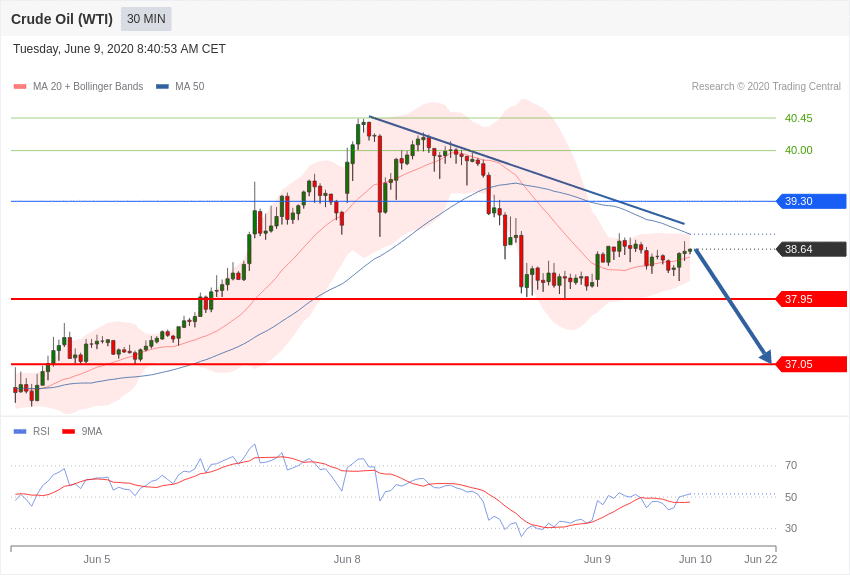The width and height of the screenshot is (850, 576).
Task: Toggle the RSI legend entry
Action: tap(31, 431)
